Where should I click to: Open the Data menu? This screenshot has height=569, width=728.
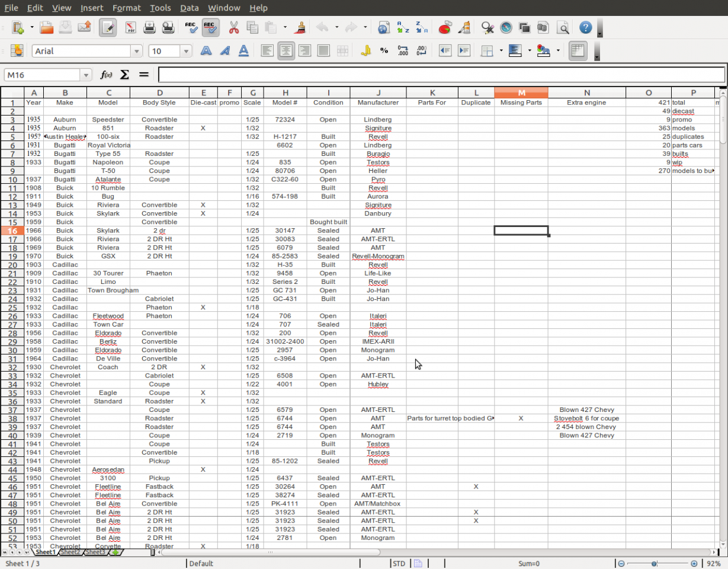[x=189, y=8]
